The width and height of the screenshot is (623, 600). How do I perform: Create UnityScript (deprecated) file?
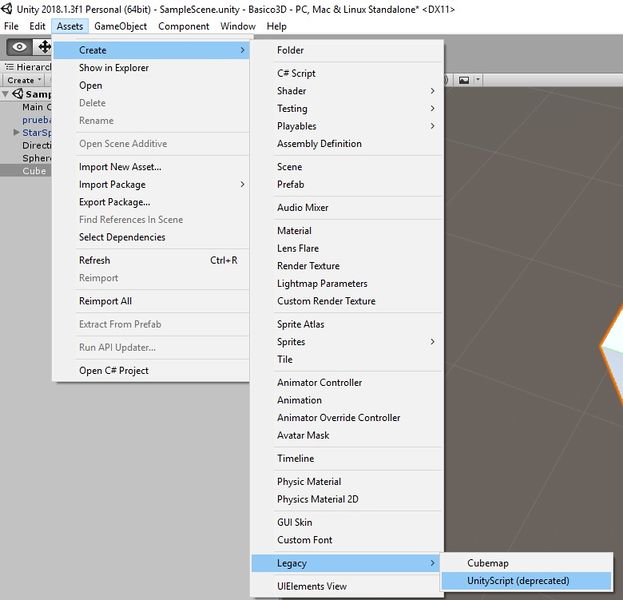pyautogui.click(x=526, y=581)
